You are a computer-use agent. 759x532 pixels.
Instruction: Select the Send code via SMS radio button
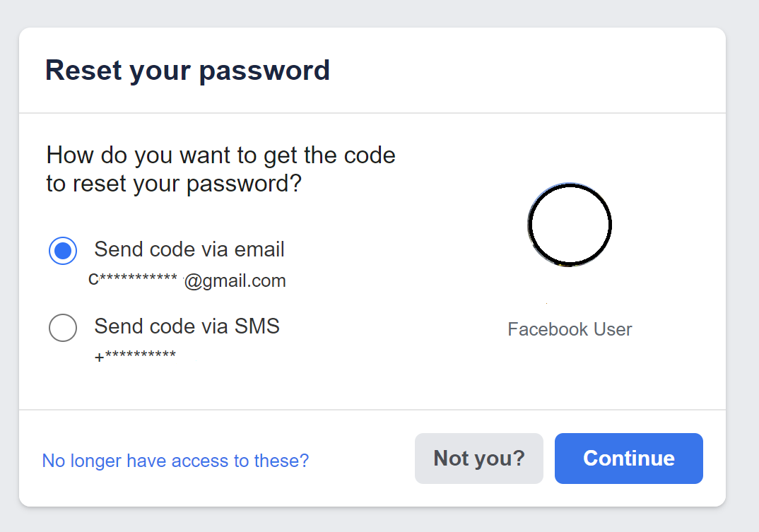63,327
